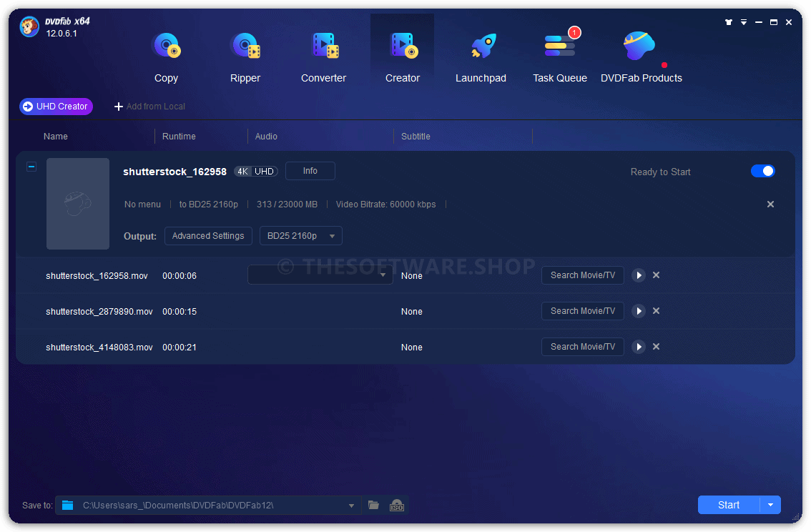Click the Info button
Viewport: 811px width, 532px height.
click(310, 171)
